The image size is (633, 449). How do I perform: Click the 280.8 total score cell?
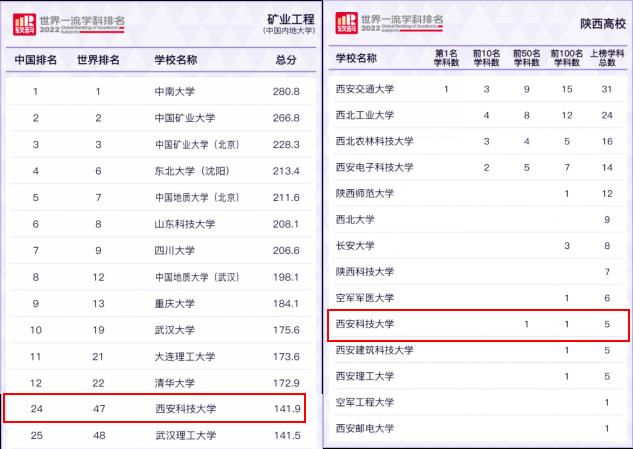(286, 92)
